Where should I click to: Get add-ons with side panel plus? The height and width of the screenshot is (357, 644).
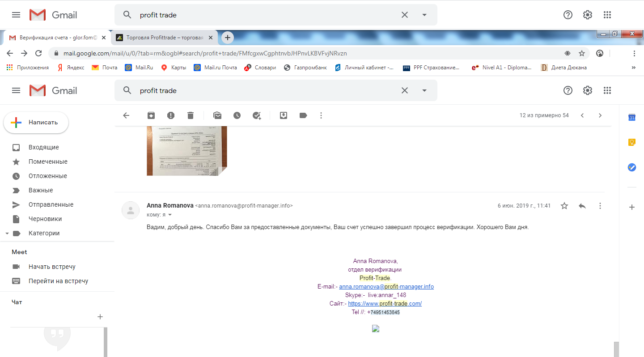[x=632, y=207]
